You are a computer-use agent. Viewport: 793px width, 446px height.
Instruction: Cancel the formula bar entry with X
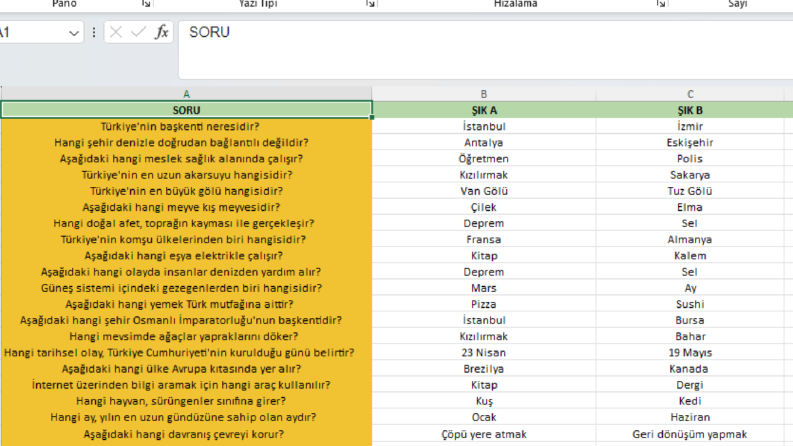(116, 32)
